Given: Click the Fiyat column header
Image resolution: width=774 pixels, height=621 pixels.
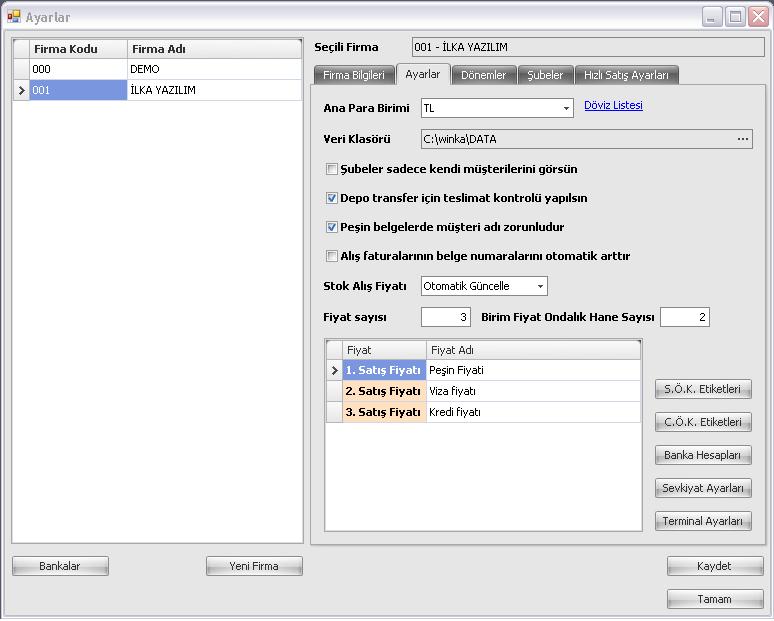Looking at the screenshot, I should coord(384,350).
